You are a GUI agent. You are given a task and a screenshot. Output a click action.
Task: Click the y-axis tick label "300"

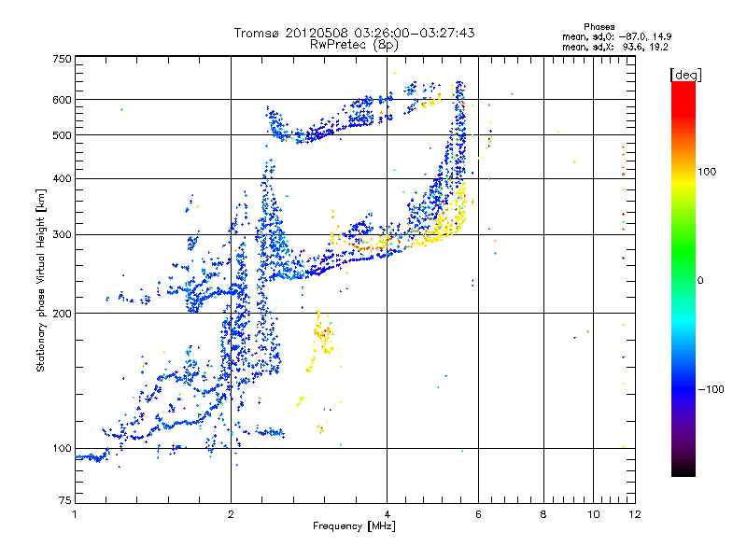tap(62, 235)
